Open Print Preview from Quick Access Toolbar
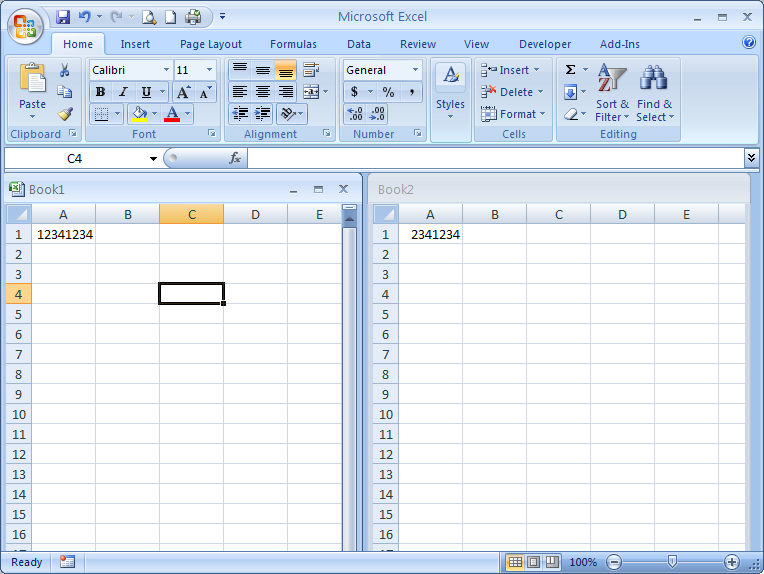Screen dimensions: 764x574 pyautogui.click(x=149, y=17)
